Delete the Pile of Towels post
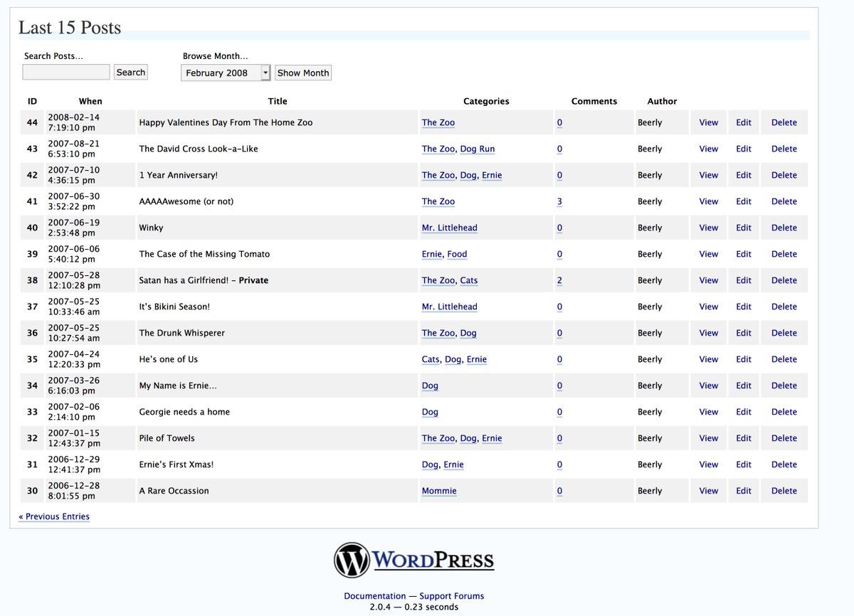This screenshot has width=854, height=616. tap(784, 438)
